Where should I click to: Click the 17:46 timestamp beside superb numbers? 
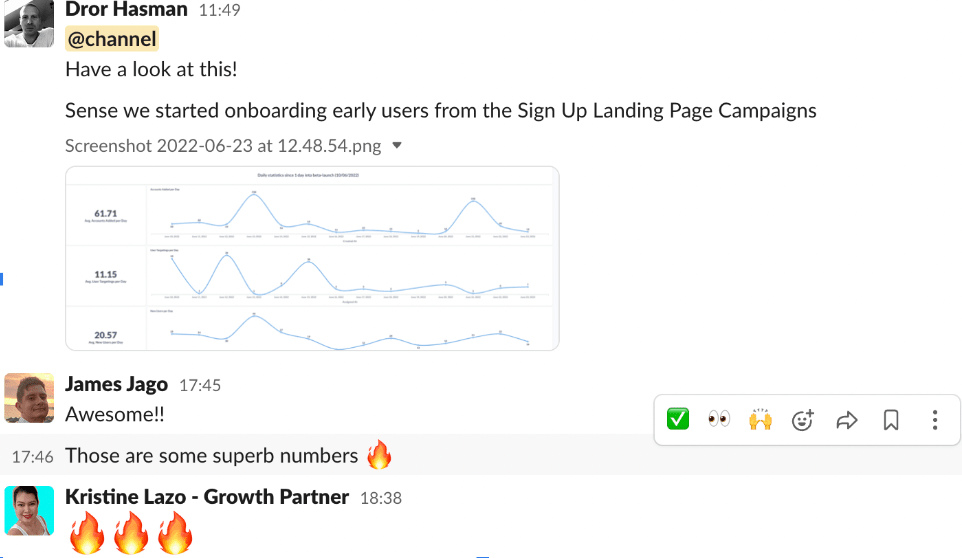pos(32,457)
